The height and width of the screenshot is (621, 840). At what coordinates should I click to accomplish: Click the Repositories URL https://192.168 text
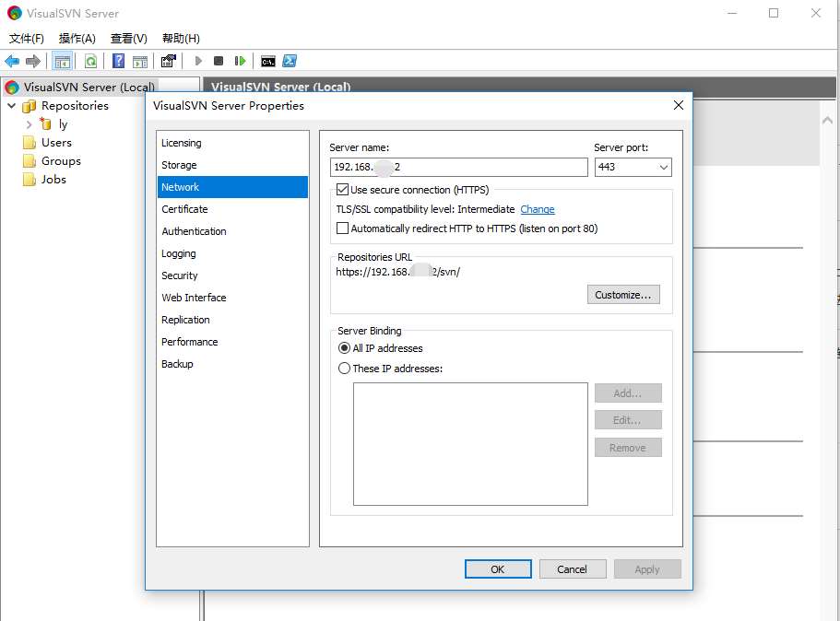point(398,272)
